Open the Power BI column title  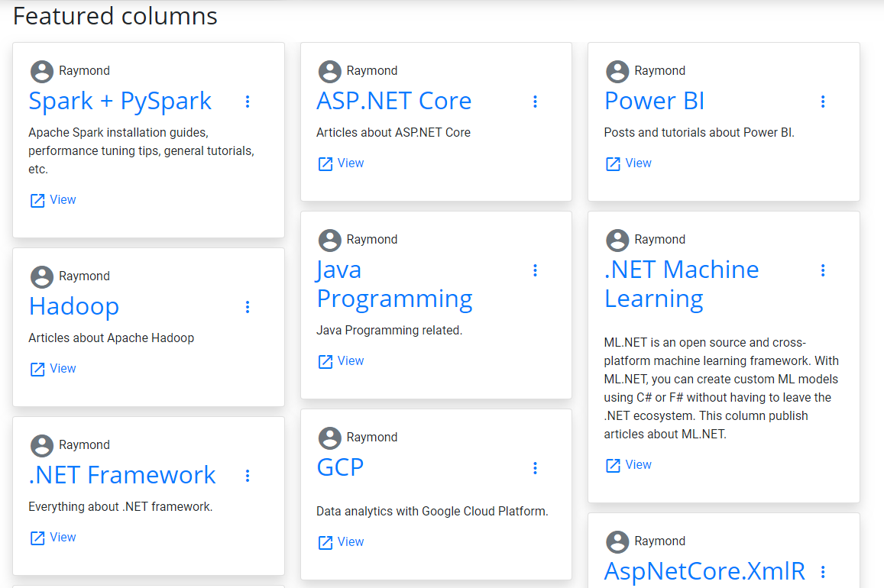[x=654, y=101]
